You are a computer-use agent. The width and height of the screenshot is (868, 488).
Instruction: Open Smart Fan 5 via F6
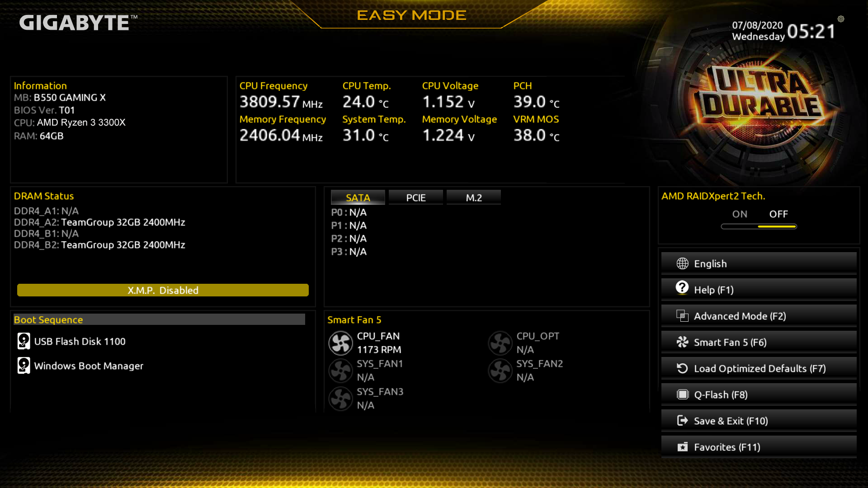point(761,342)
